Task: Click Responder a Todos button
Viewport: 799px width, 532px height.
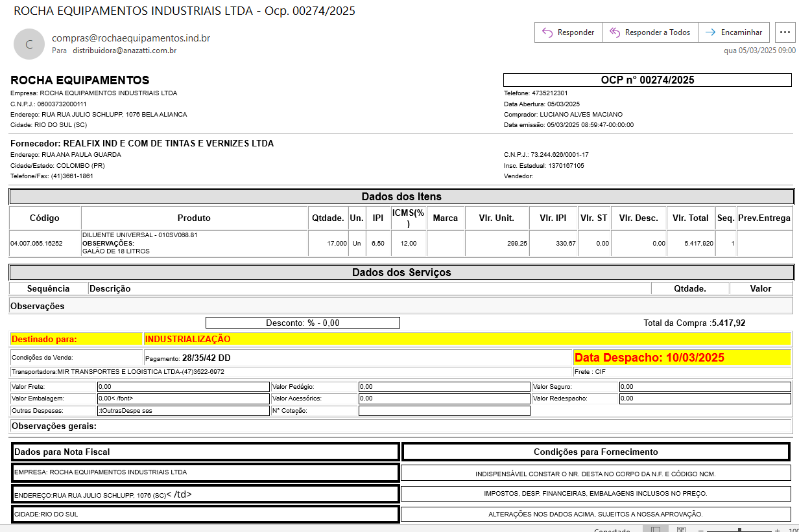Action: pyautogui.click(x=650, y=32)
